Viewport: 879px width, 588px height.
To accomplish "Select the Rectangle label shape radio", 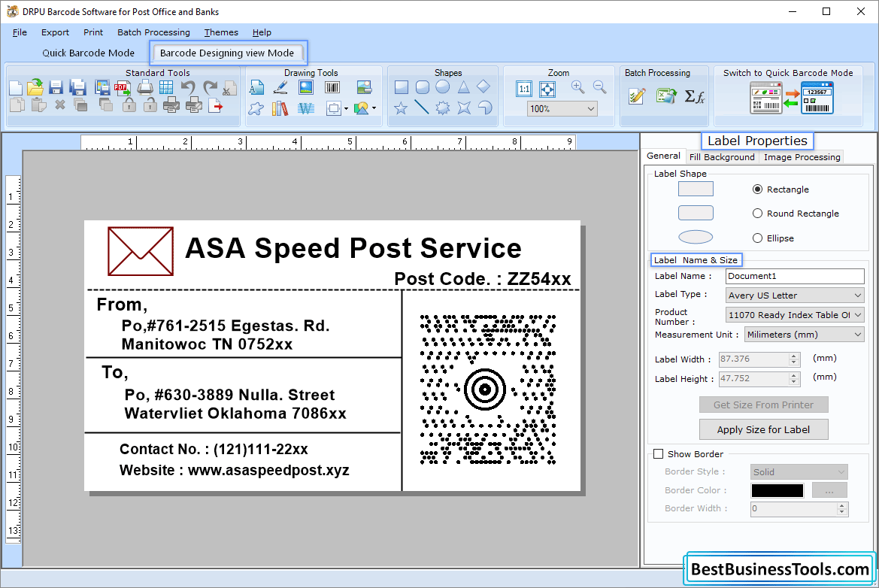I will (757, 189).
